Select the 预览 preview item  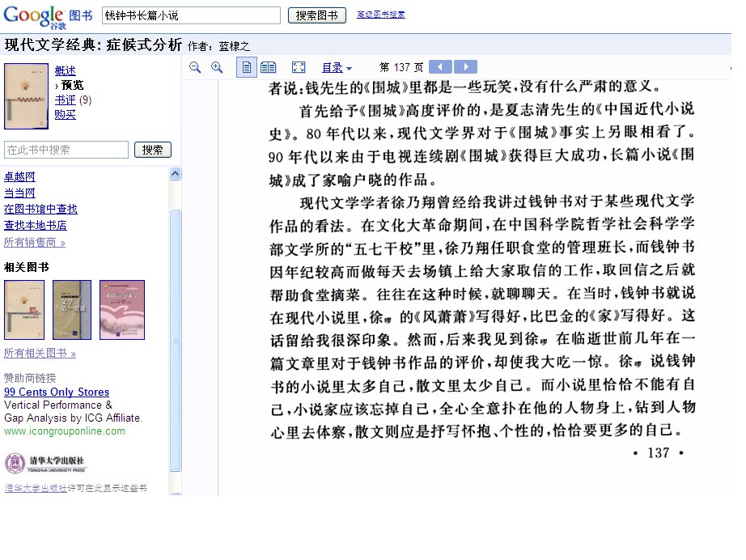(72, 85)
